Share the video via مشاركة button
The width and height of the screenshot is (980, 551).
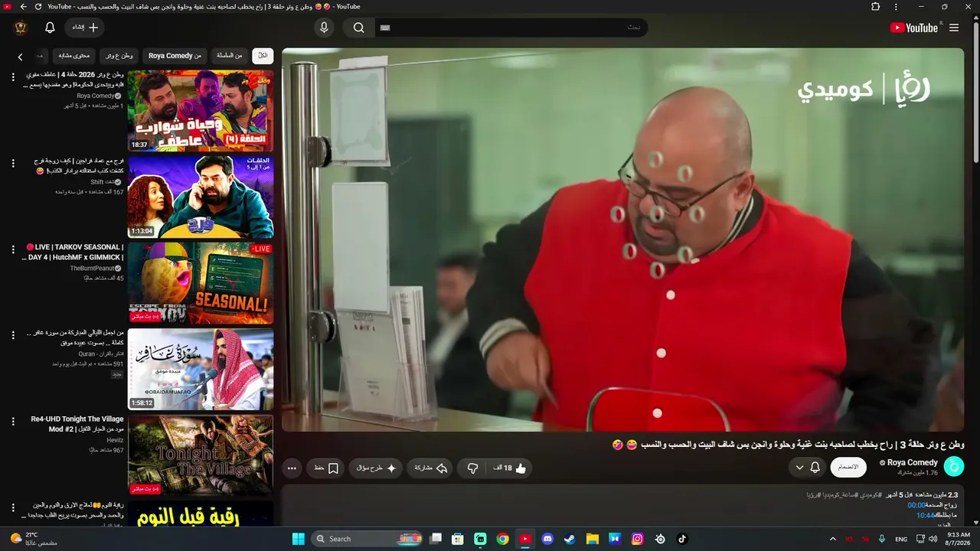pyautogui.click(x=430, y=468)
